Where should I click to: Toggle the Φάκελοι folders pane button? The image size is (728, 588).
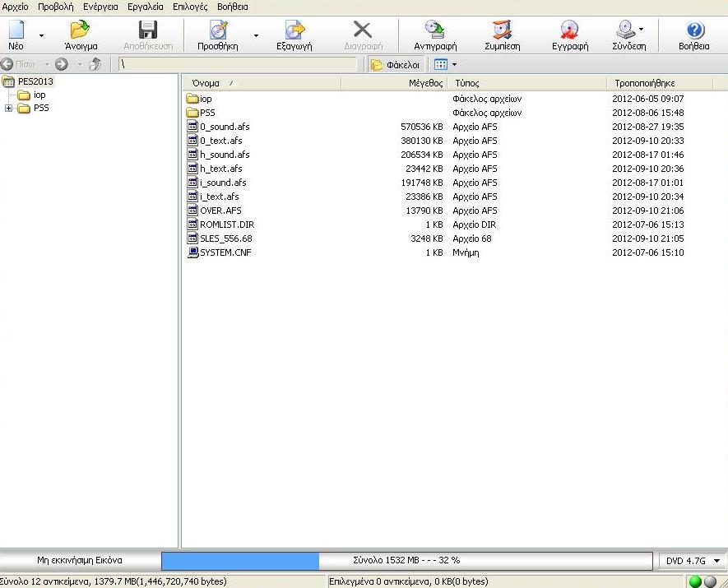tap(396, 64)
